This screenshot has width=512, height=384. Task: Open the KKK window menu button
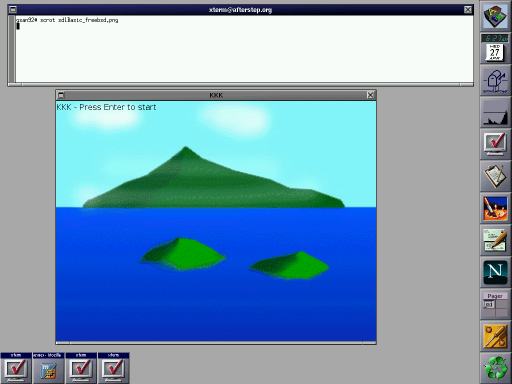(x=61, y=95)
